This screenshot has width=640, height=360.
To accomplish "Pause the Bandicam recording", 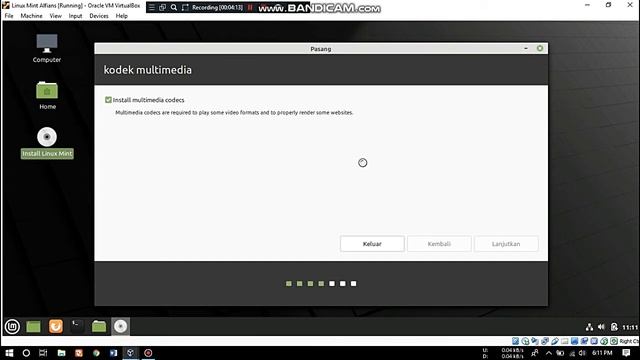I will [250, 7].
